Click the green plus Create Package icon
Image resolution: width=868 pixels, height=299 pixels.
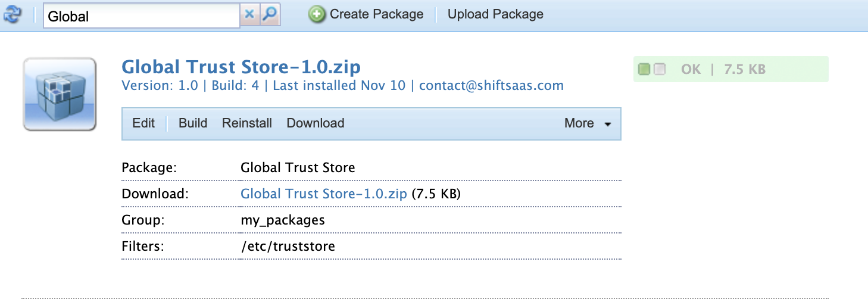pyautogui.click(x=317, y=15)
